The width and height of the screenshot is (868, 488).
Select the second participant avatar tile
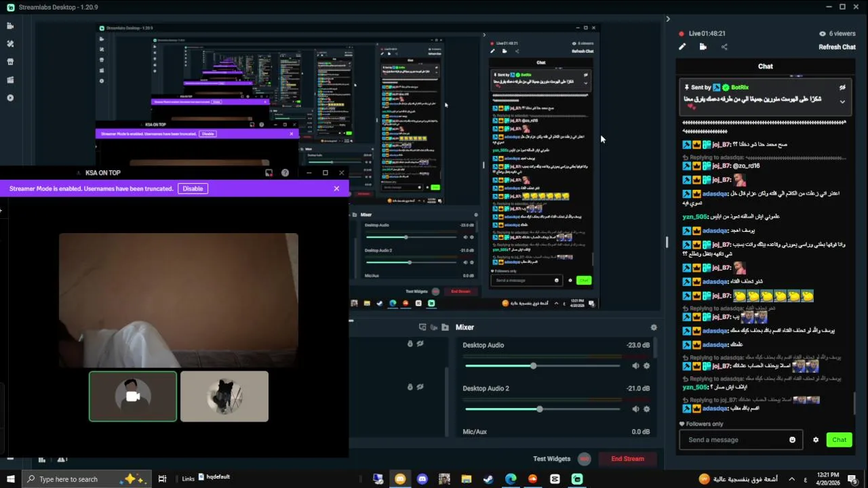tap(224, 396)
